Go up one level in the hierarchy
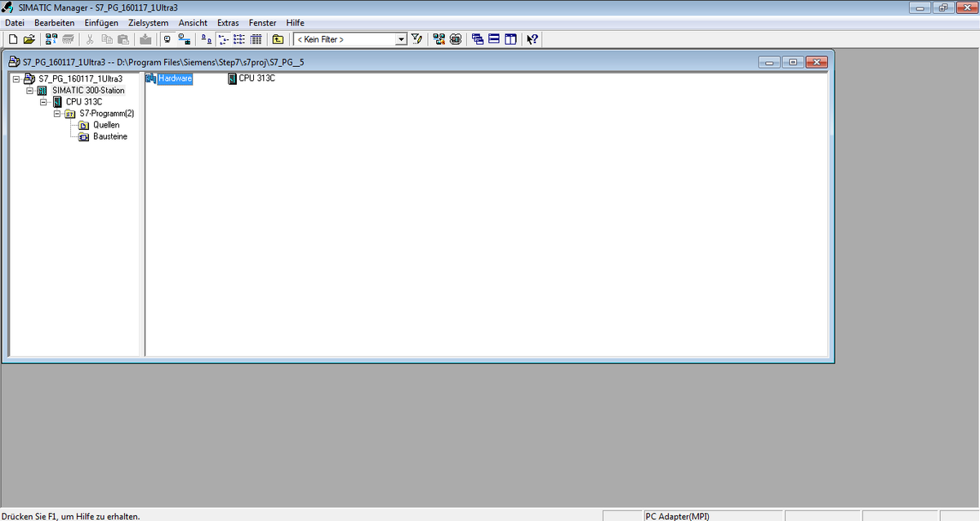Image resolution: width=980 pixels, height=521 pixels. tap(278, 39)
